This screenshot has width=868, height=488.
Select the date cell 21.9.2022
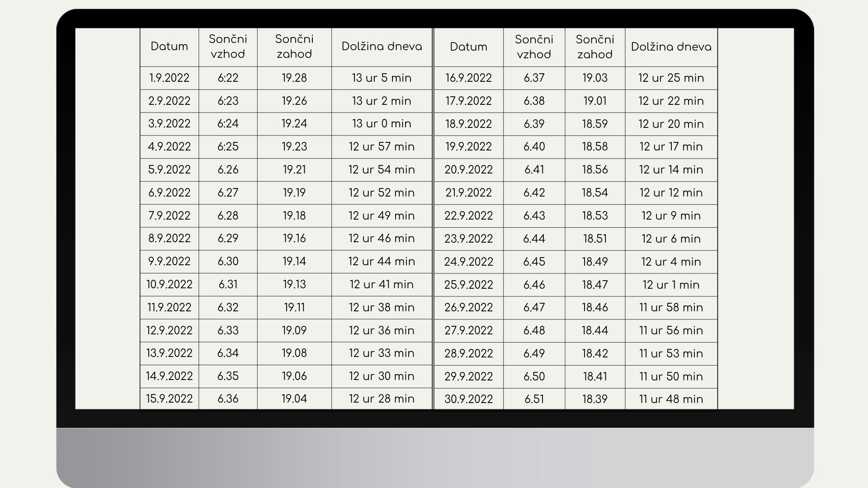tap(468, 193)
